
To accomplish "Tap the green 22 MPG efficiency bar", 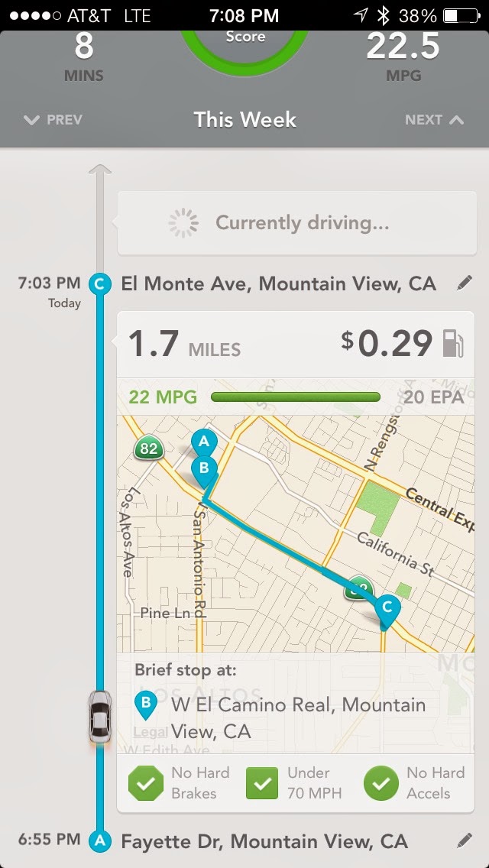I will click(296, 397).
